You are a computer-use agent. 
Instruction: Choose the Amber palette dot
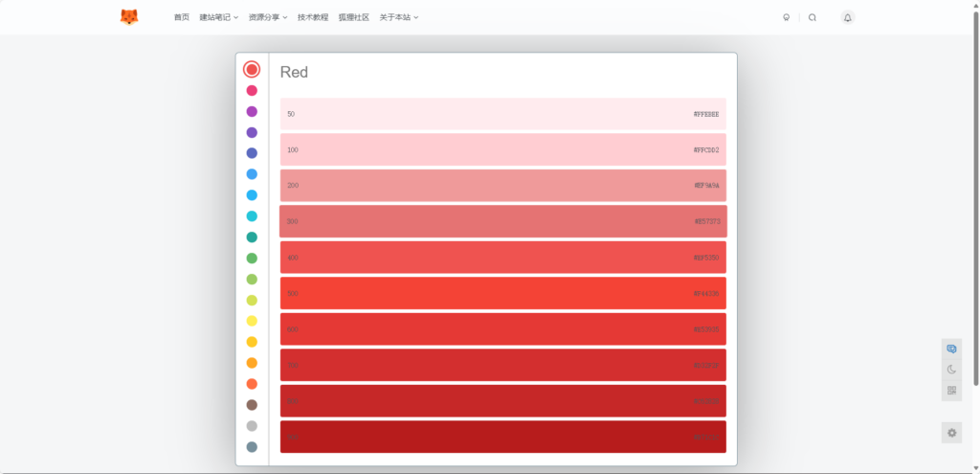coord(252,342)
